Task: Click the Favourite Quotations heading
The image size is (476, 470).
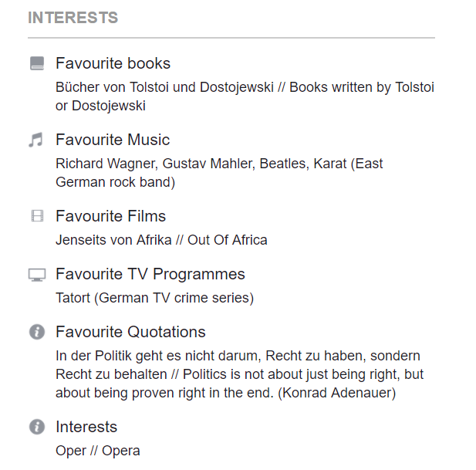Action: (x=130, y=332)
